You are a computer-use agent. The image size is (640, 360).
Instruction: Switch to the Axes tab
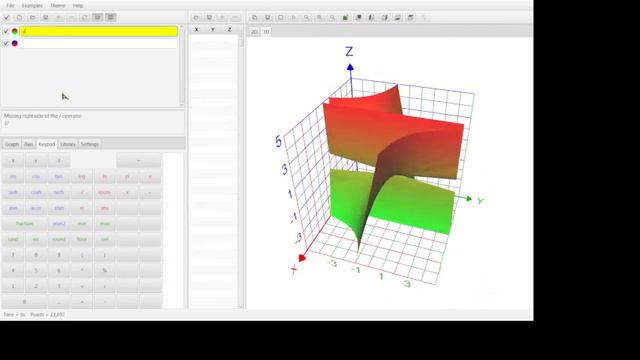29,144
